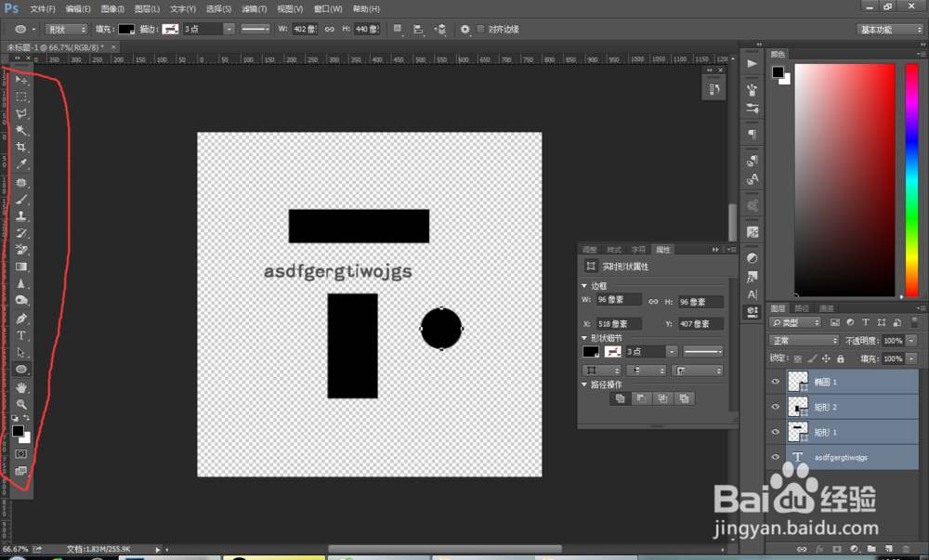This screenshot has height=560, width=929.
Task: Switch to the 字符 tab
Action: click(638, 250)
